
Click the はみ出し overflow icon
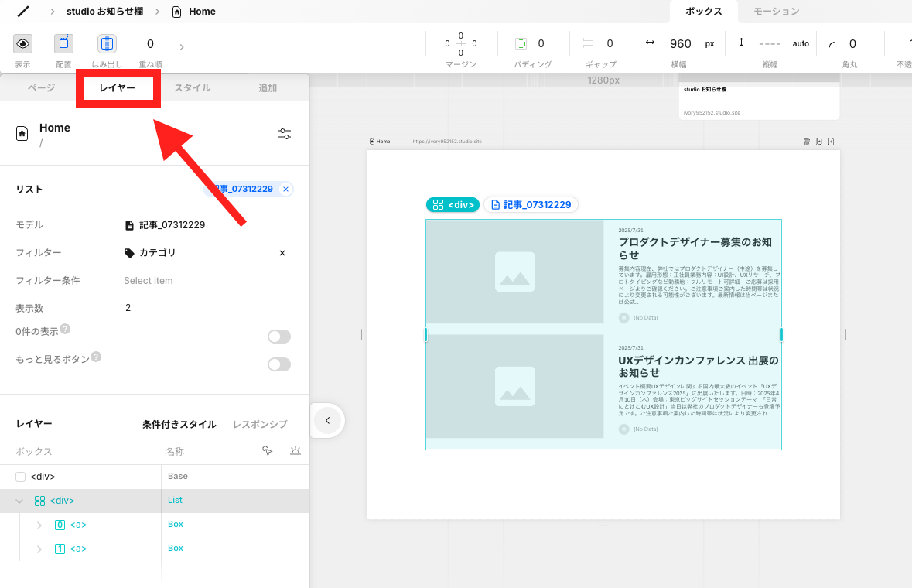(x=107, y=43)
